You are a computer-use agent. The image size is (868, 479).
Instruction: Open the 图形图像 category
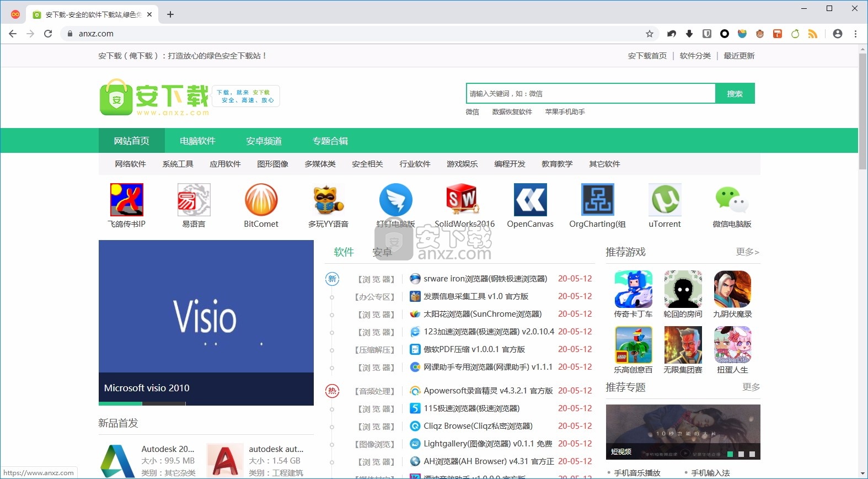pos(273,164)
